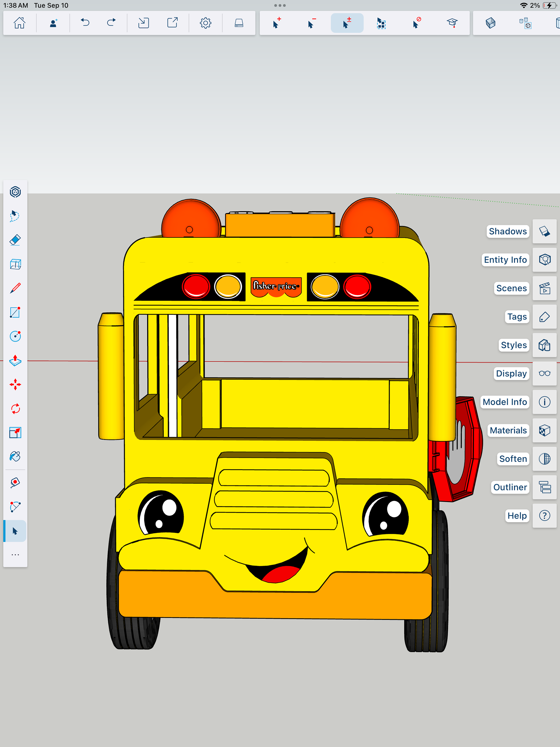The image size is (560, 747).
Task: Tap the Undo arrow button
Action: [85, 23]
